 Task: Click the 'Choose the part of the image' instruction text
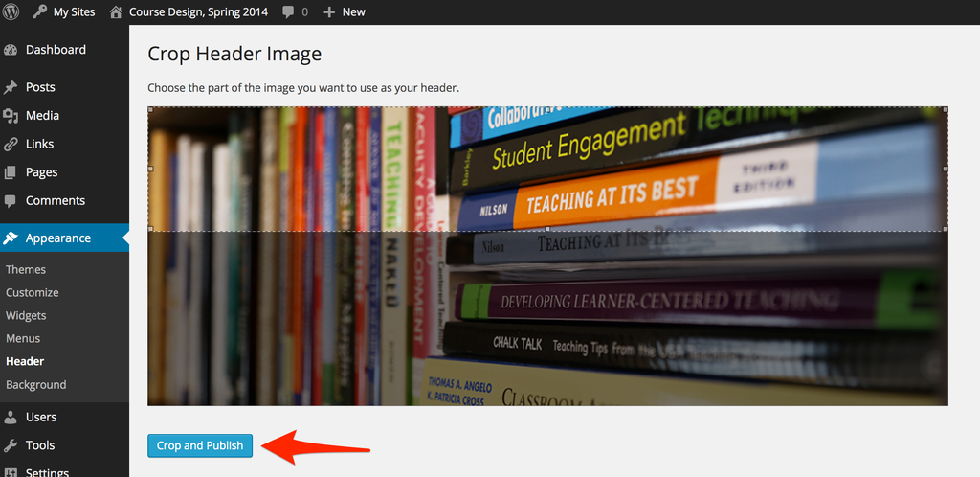(303, 88)
